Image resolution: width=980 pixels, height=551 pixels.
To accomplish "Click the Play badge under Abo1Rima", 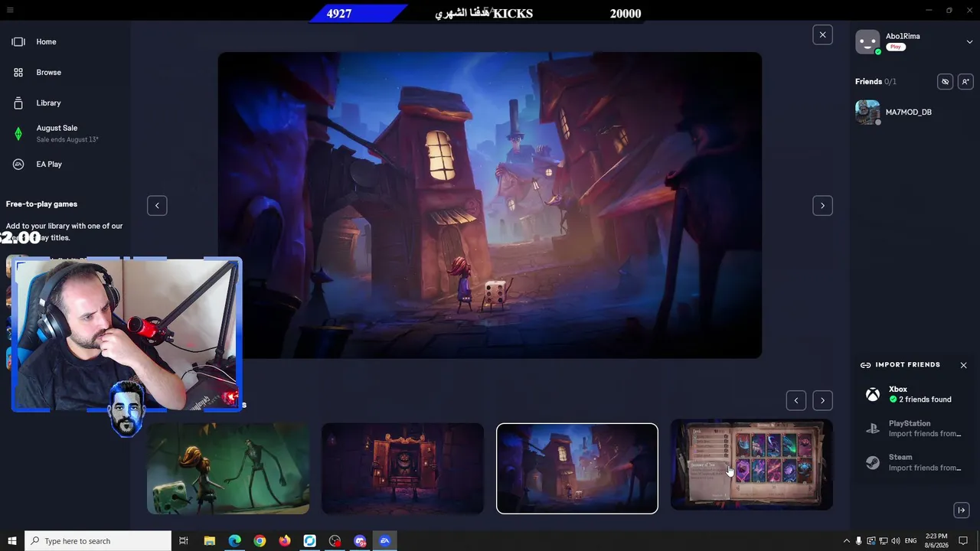I will point(896,47).
